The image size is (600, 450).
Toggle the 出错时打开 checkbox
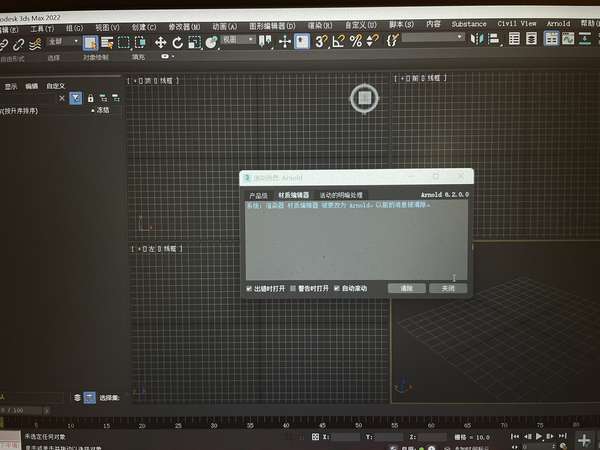[249, 289]
